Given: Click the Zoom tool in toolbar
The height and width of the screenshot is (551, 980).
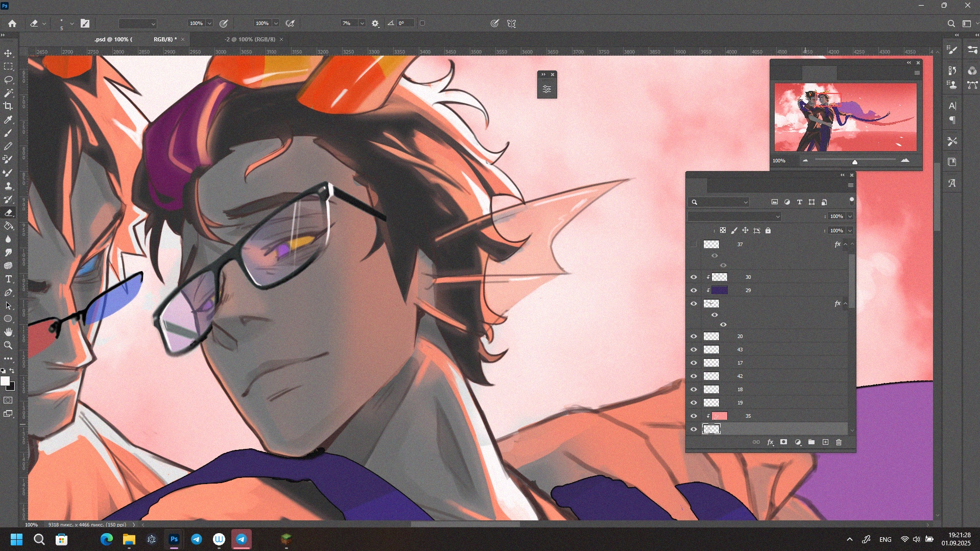Looking at the screenshot, I should pyautogui.click(x=8, y=346).
